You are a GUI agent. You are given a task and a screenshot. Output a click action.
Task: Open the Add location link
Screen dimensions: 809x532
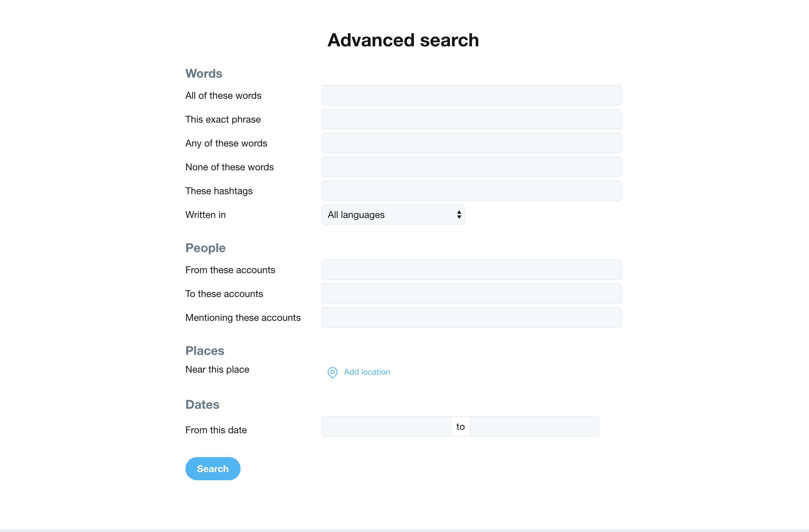pyautogui.click(x=367, y=372)
